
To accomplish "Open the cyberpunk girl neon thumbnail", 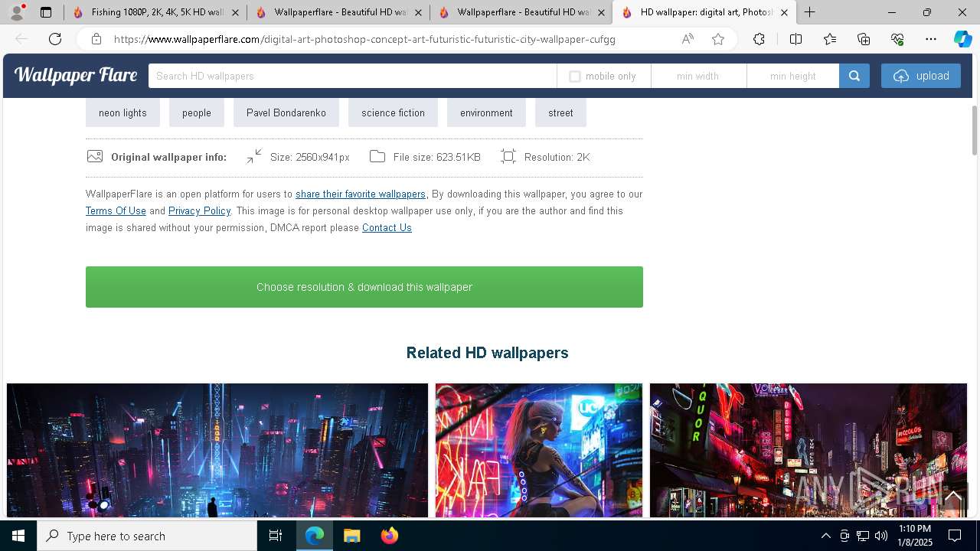I will [x=539, y=450].
